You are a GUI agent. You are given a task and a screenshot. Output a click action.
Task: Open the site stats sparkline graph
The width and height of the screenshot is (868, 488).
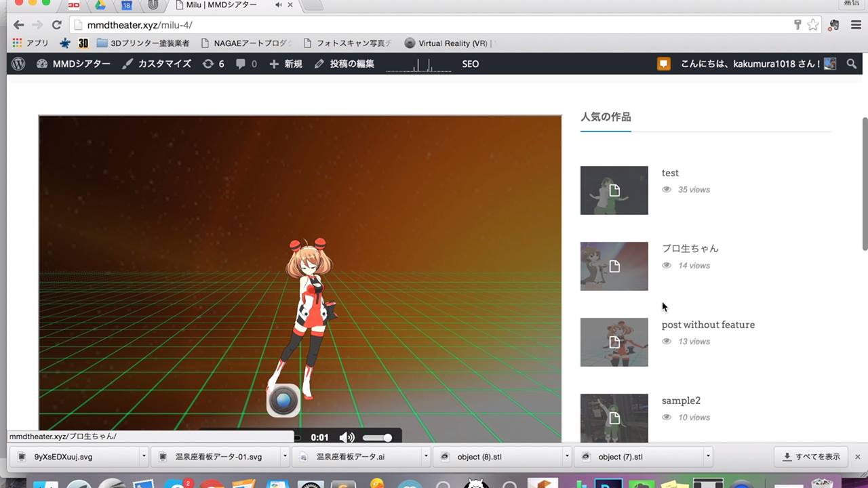(418, 64)
